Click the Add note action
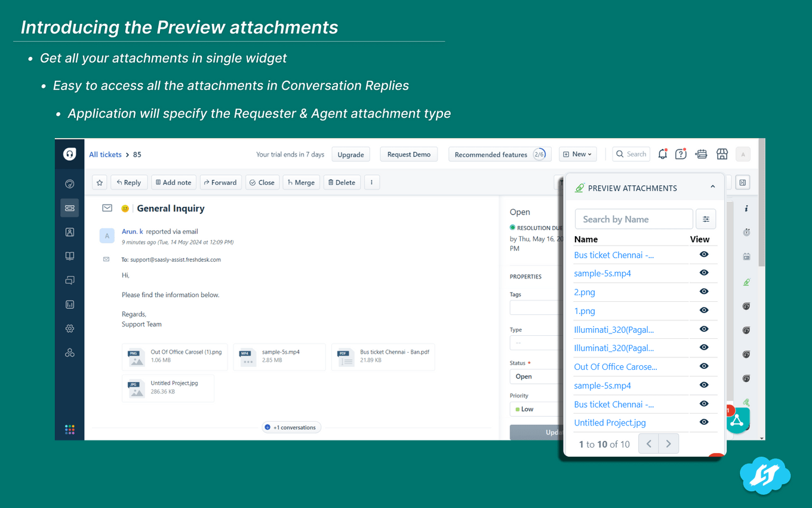 point(174,182)
